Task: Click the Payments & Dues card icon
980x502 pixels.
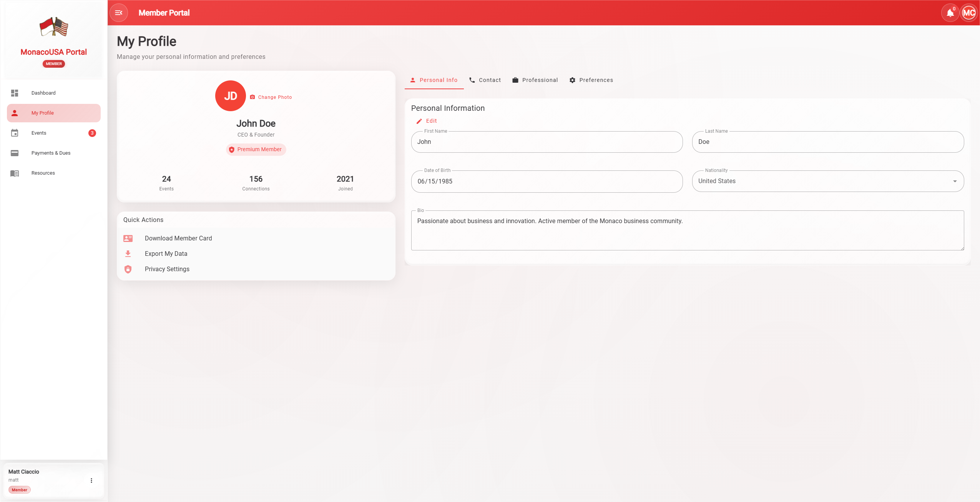Action: pos(15,153)
